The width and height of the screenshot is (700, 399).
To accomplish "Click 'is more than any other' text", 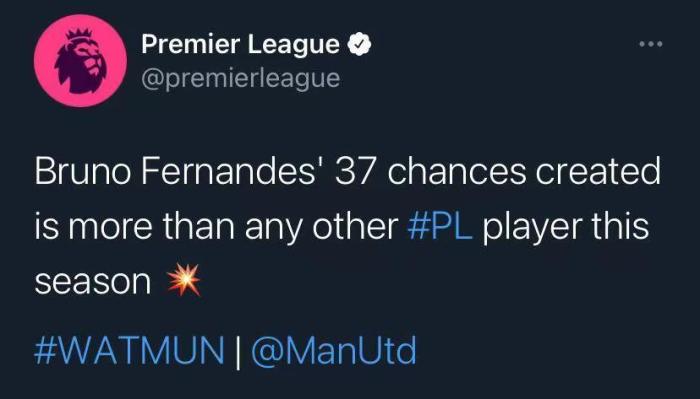I will click(x=217, y=228).
